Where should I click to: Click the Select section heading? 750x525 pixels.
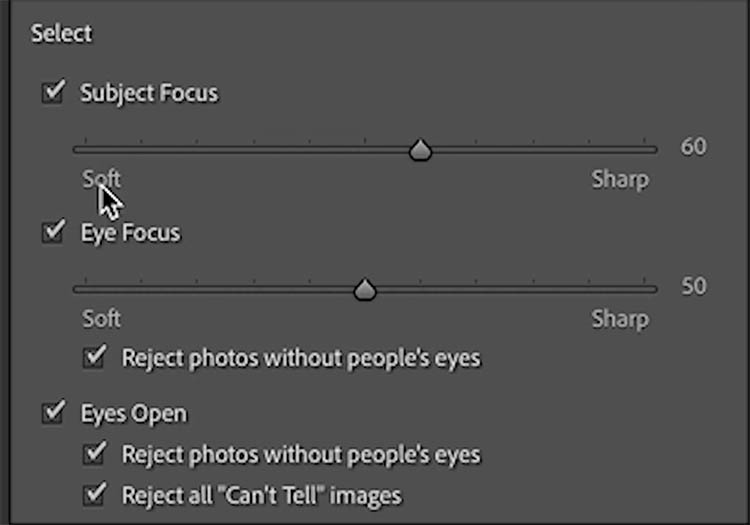[x=61, y=34]
